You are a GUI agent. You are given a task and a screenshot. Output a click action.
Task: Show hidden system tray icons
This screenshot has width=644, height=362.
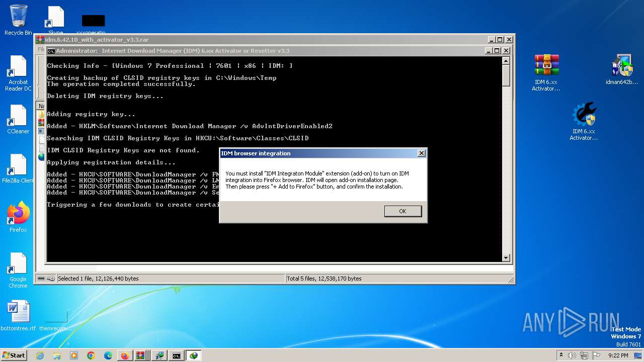(x=561, y=355)
